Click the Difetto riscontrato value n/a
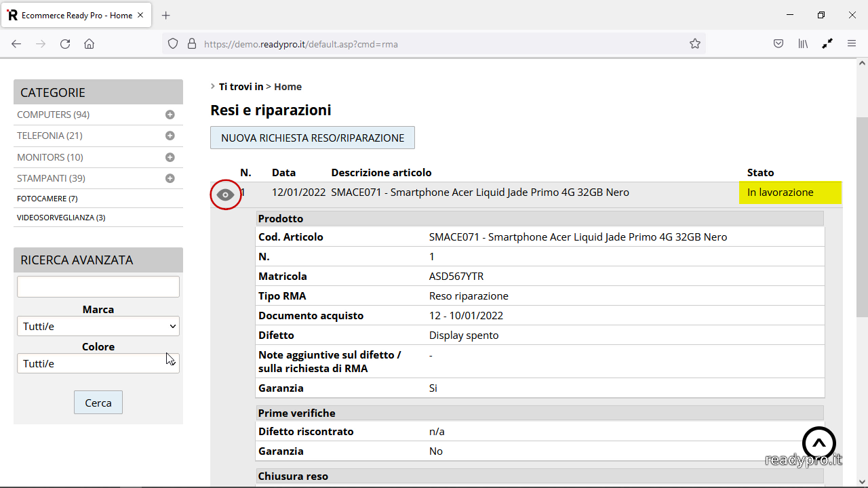 point(437,432)
